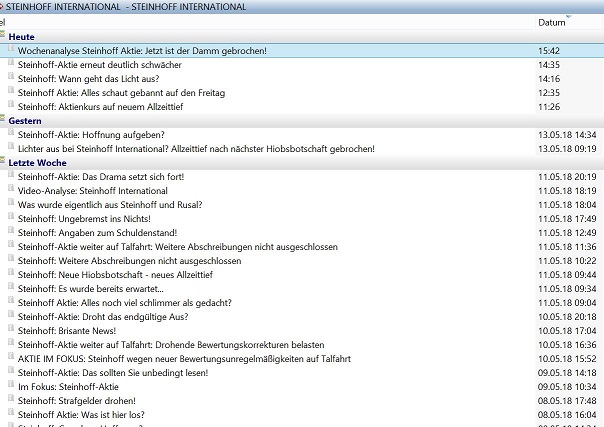Viewport: 604px width, 427px height.
Task: Click document icon beside 'Was ist hier los?'
Action: pos(11,412)
